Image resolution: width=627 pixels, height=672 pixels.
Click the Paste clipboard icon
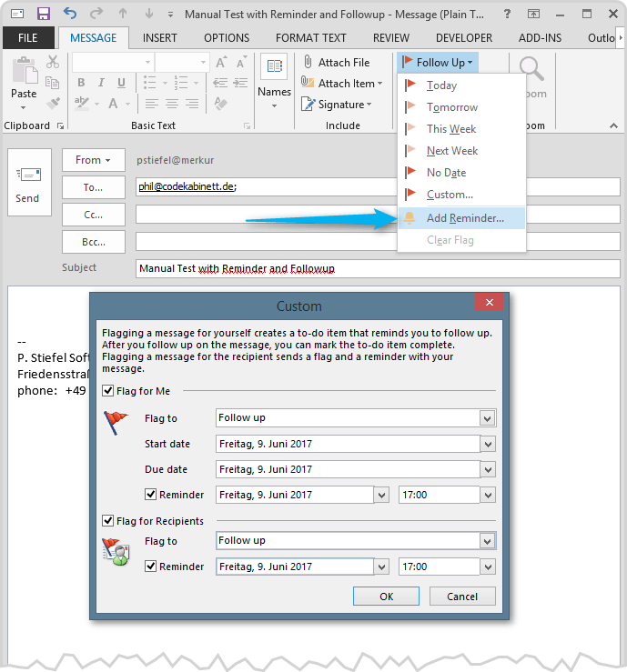pyautogui.click(x=25, y=71)
